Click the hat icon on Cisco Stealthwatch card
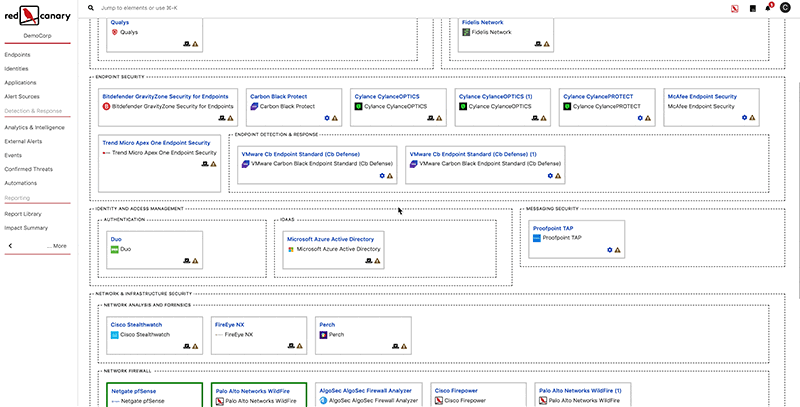The height and width of the screenshot is (407, 800). pyautogui.click(x=187, y=346)
